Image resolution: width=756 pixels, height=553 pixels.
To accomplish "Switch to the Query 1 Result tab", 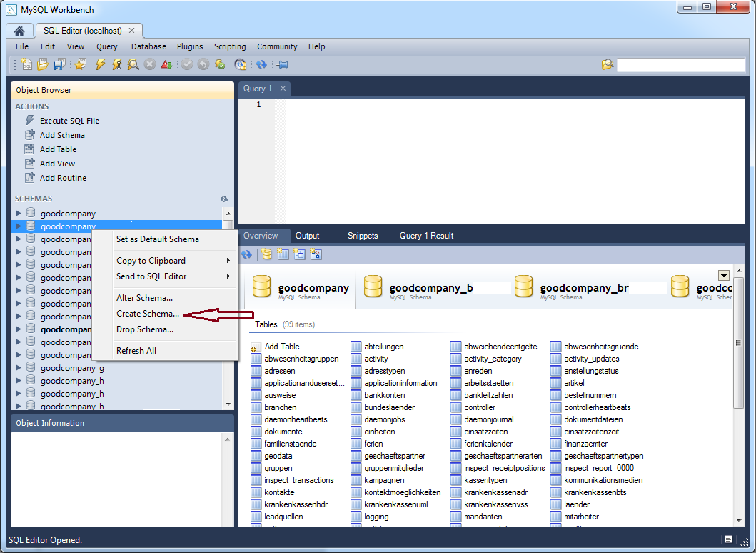I will [426, 236].
